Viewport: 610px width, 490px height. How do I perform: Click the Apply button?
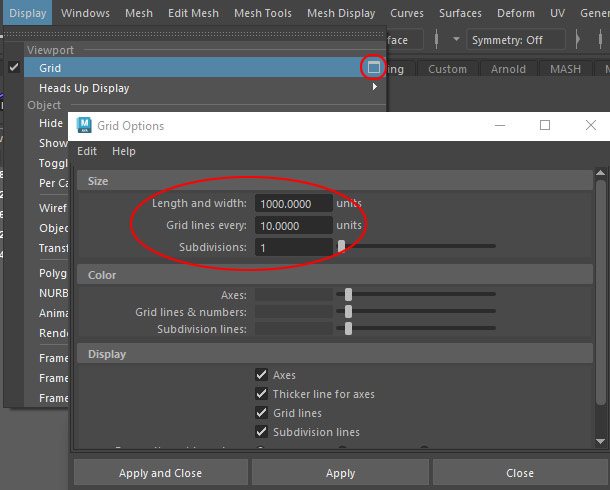340,473
